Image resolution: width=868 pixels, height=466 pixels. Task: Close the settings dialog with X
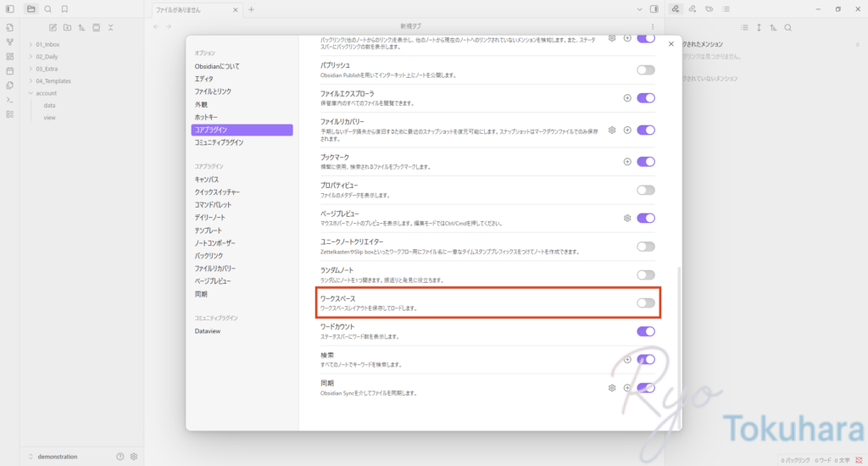tap(671, 44)
